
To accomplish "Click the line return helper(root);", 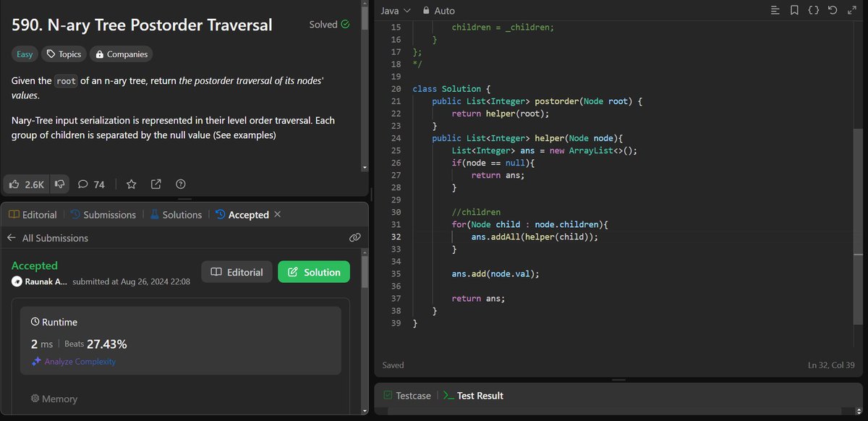I will click(x=501, y=114).
